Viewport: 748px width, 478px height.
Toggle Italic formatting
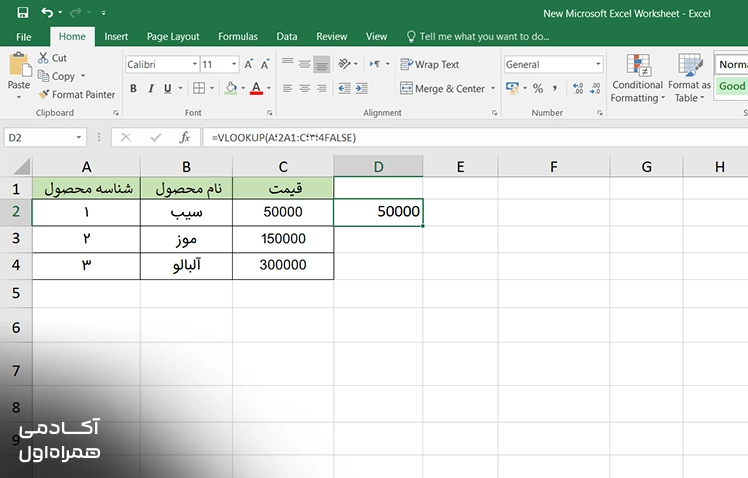click(x=151, y=89)
